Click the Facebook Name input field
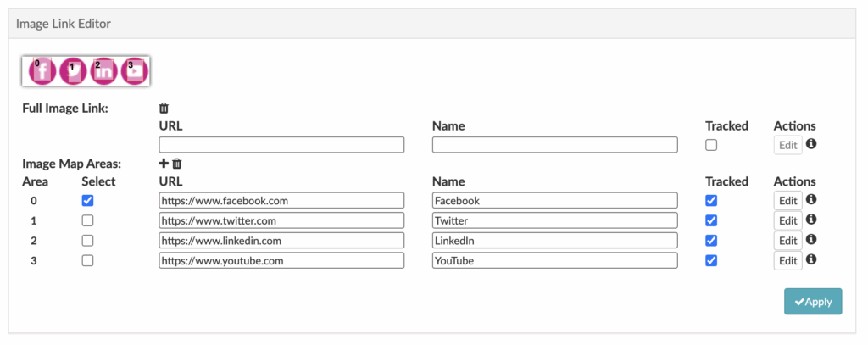Screen dimensions: 868x345 tap(554, 201)
